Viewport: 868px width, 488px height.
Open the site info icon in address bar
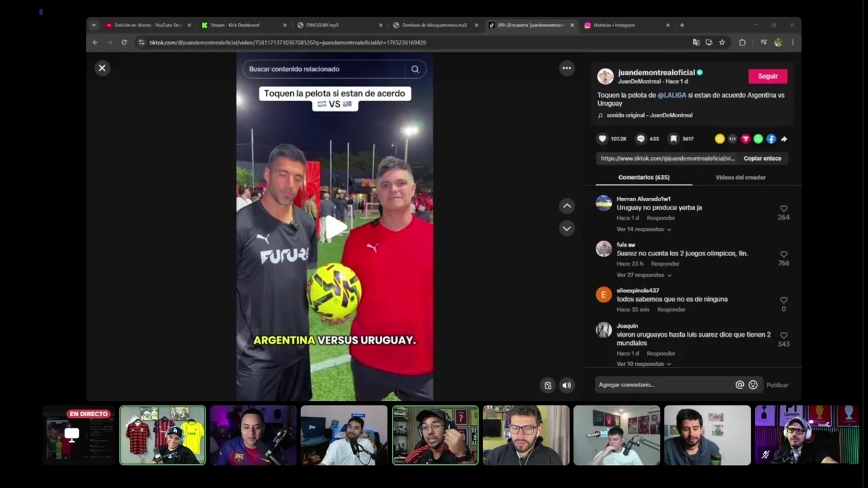pyautogui.click(x=141, y=42)
